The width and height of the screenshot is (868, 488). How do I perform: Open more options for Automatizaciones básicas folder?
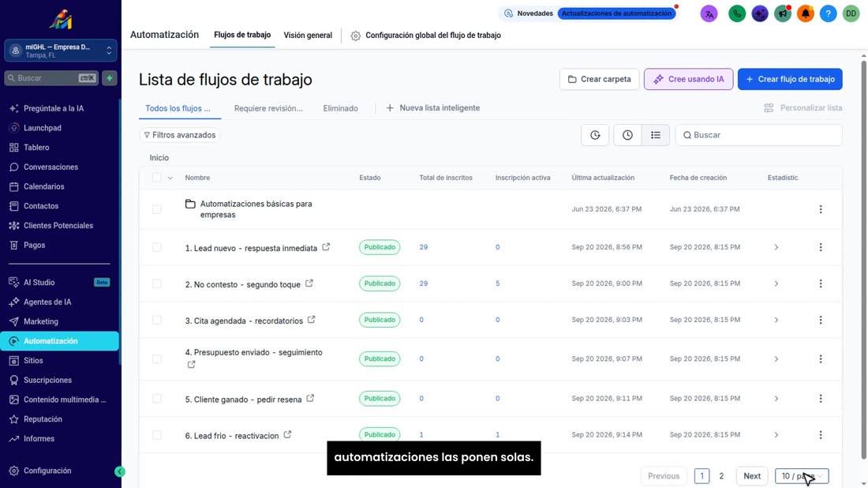[821, 209]
